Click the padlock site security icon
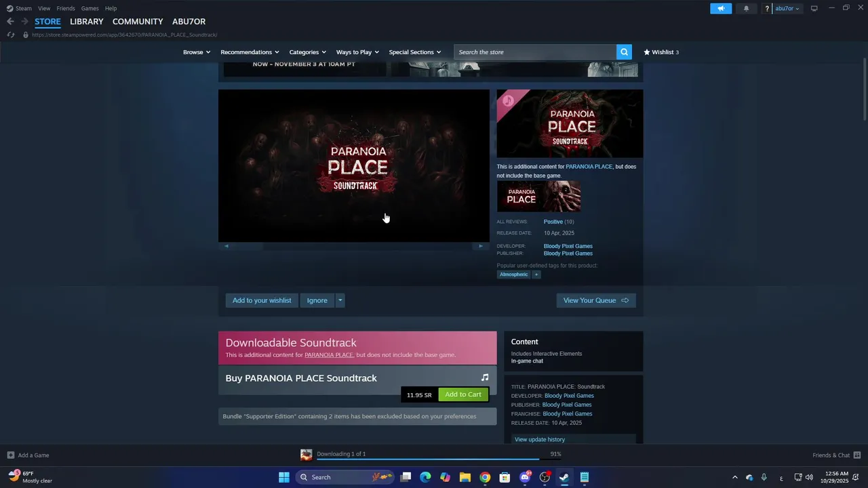868x488 pixels. (x=26, y=35)
